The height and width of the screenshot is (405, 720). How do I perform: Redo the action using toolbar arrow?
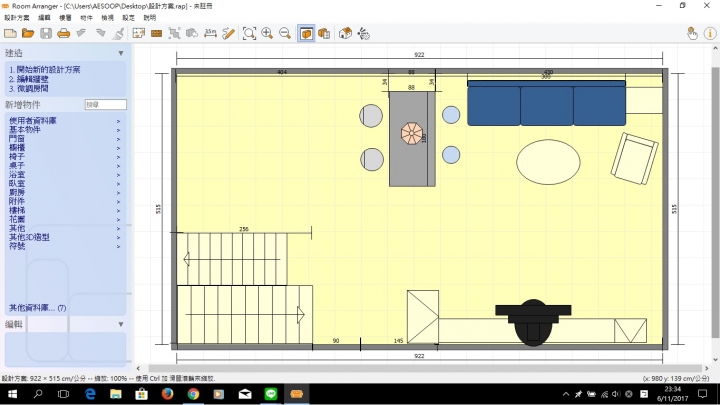[101, 34]
